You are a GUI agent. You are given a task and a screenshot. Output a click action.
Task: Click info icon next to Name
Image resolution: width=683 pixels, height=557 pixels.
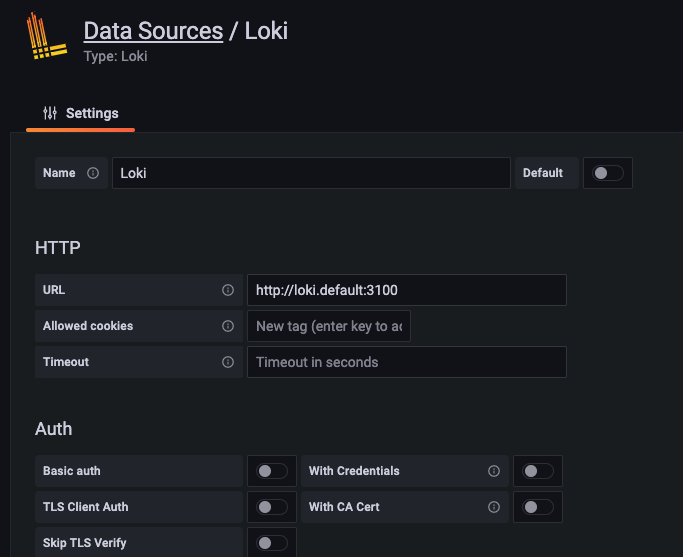(93, 173)
